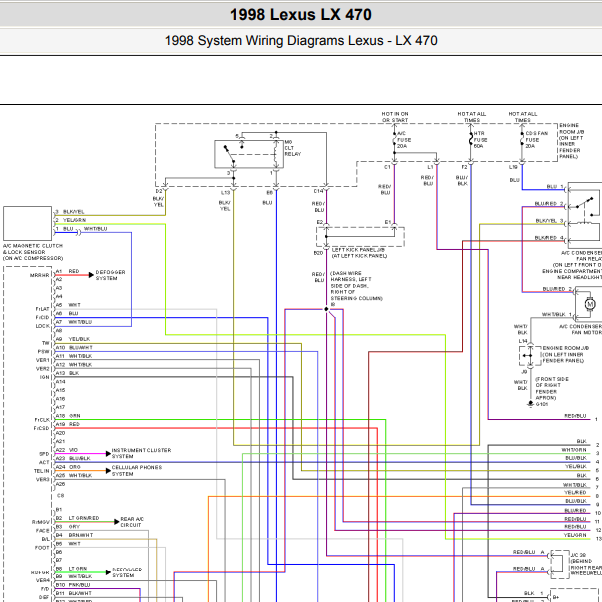Click the SPD terminal name
The height and width of the screenshot is (602, 602).
click(x=44, y=454)
